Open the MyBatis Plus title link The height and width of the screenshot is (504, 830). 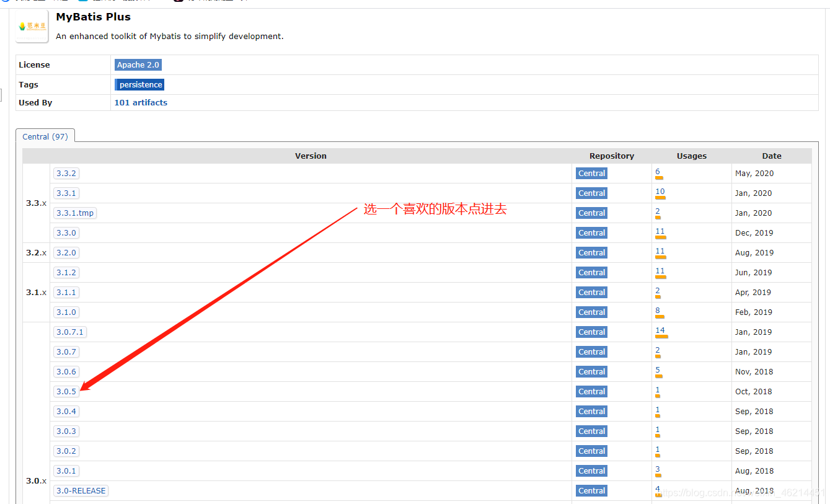93,17
